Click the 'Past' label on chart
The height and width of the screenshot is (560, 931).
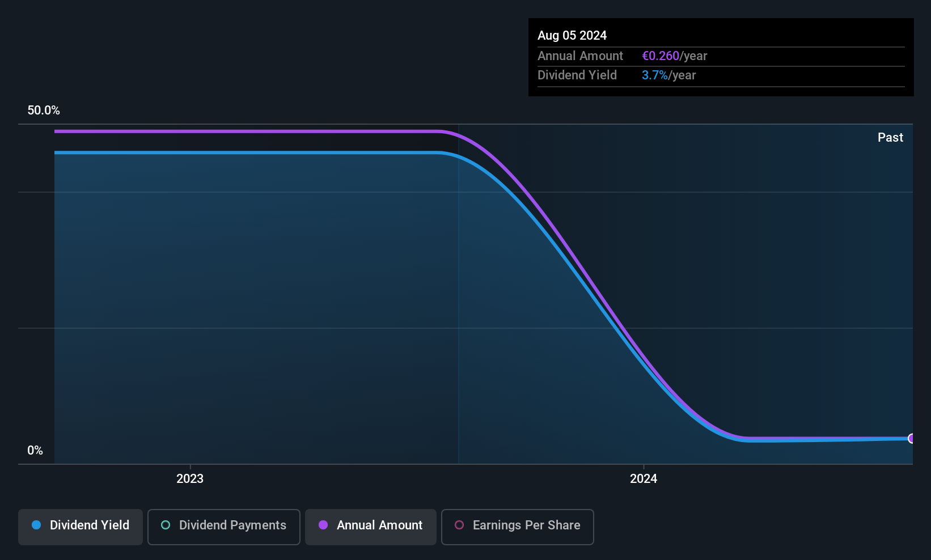pyautogui.click(x=890, y=137)
